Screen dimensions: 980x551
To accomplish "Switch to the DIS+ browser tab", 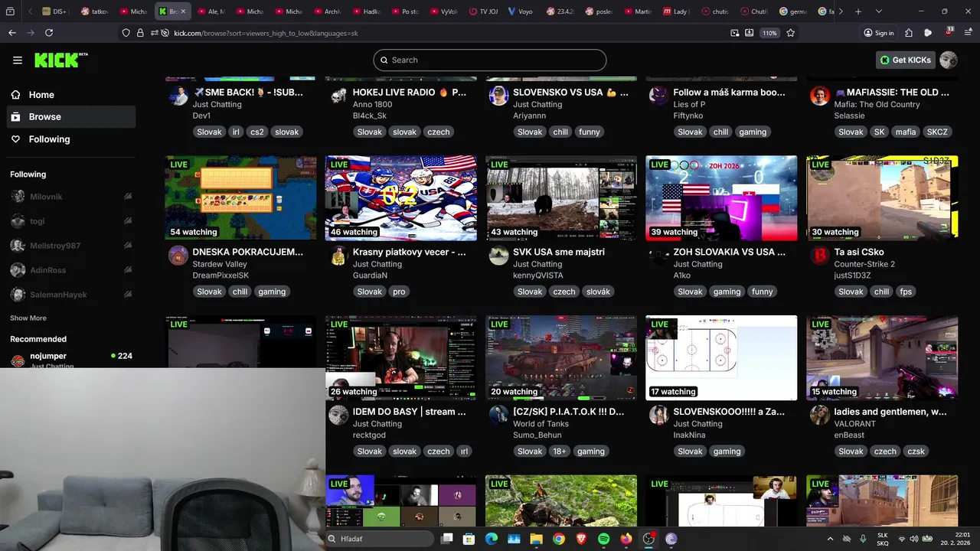I will [56, 11].
